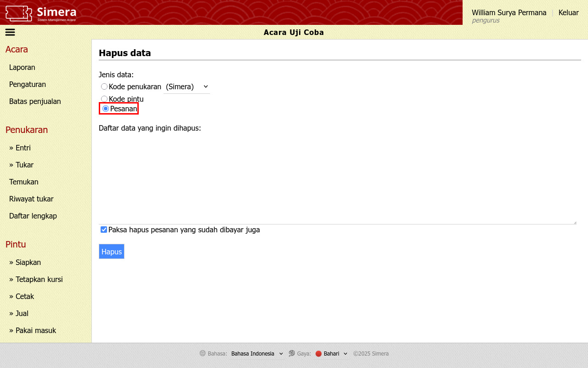Open Laporan in the sidebar
The height and width of the screenshot is (368, 588).
pos(22,67)
